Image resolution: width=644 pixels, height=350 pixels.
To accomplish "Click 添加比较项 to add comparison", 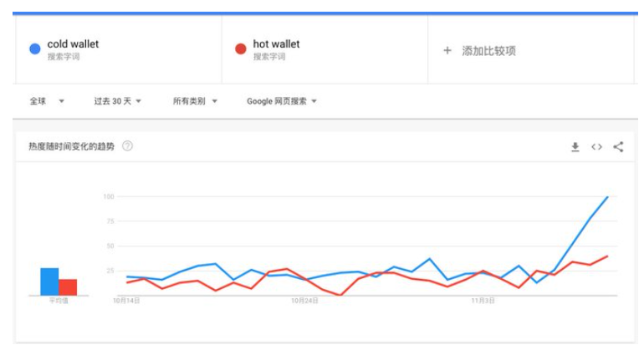I will pyautogui.click(x=488, y=51).
